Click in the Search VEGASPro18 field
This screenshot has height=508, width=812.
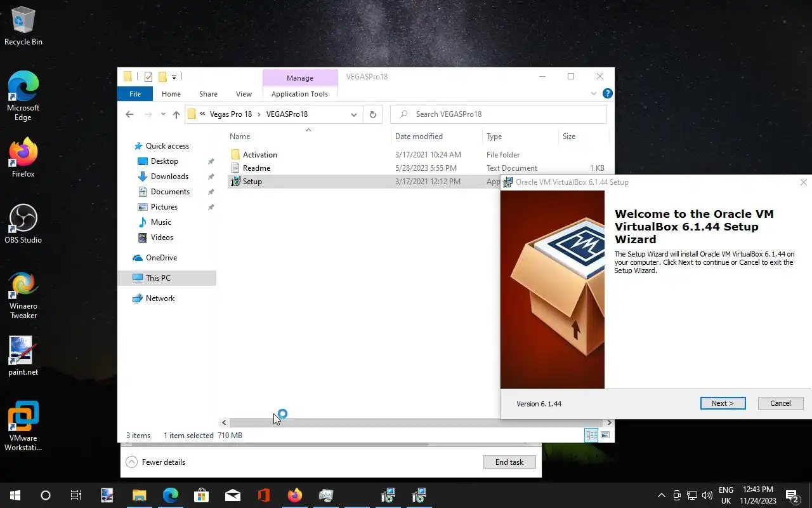499,114
